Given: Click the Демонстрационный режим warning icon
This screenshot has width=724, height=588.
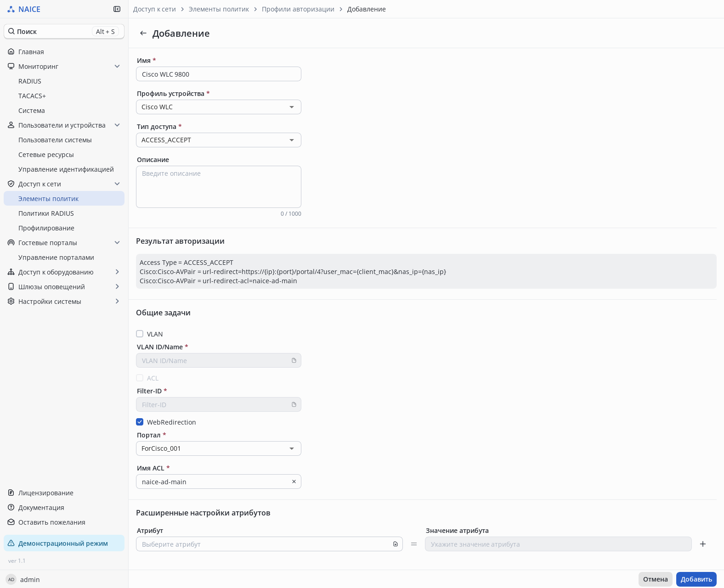Looking at the screenshot, I should pyautogui.click(x=11, y=543).
